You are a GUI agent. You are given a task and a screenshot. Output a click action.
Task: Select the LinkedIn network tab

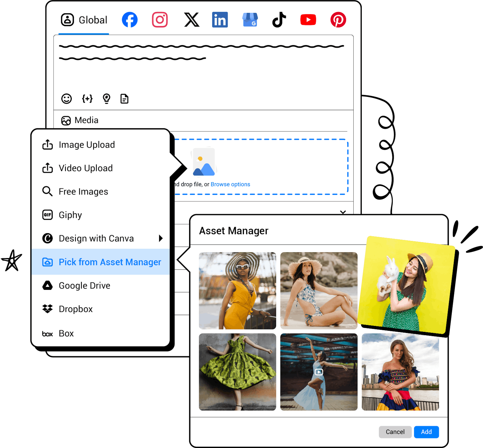point(220,20)
